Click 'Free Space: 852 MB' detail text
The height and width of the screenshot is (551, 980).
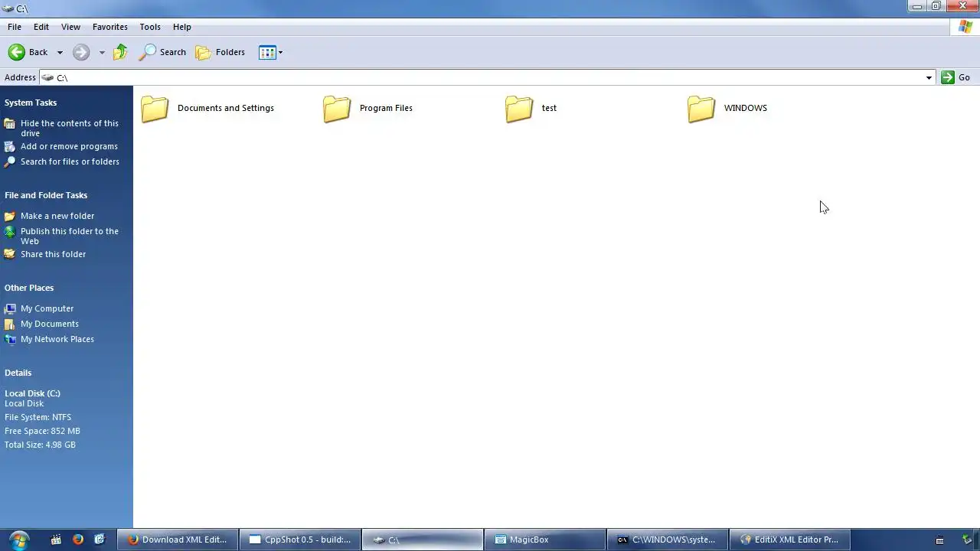point(42,431)
